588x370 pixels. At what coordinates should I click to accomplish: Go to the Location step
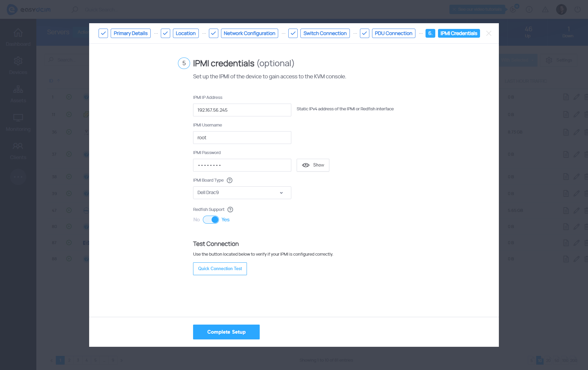[186, 33]
